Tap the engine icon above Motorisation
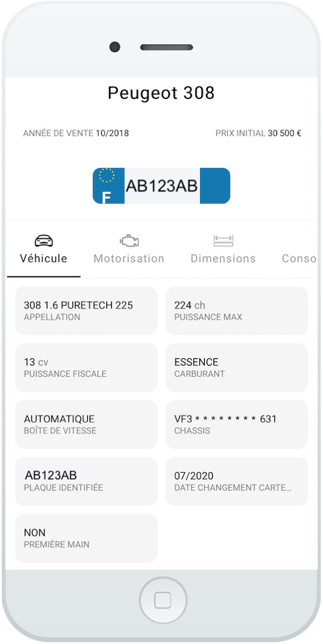323x644 pixels. pyautogui.click(x=129, y=241)
